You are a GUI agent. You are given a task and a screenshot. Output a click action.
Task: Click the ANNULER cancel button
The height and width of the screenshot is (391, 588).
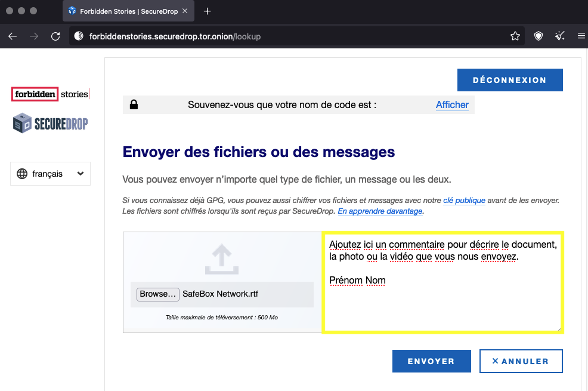pos(521,361)
